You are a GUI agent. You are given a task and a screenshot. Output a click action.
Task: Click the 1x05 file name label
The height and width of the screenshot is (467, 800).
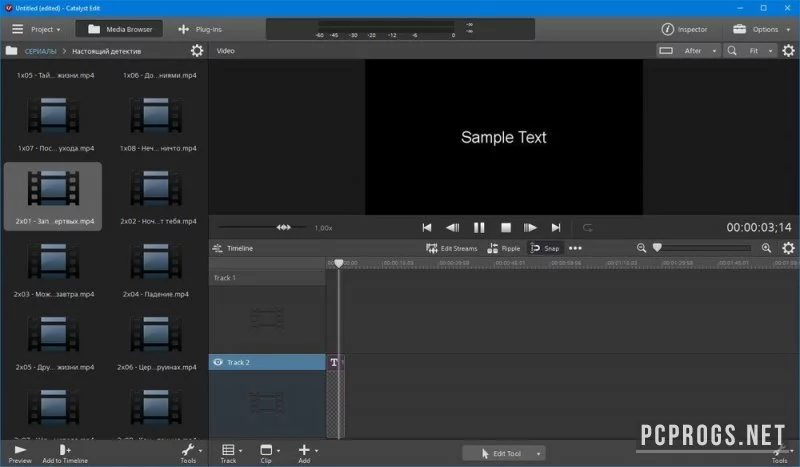click(56, 76)
